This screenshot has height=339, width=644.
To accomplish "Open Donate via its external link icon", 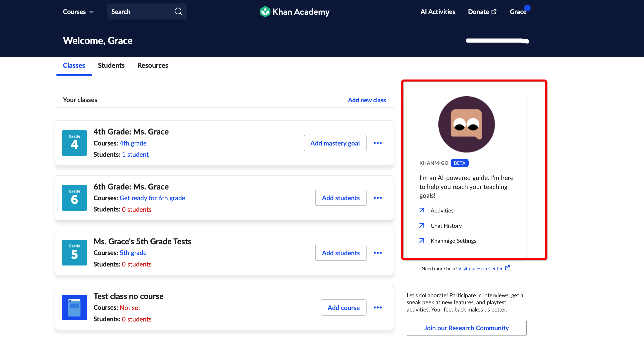I will tap(494, 11).
